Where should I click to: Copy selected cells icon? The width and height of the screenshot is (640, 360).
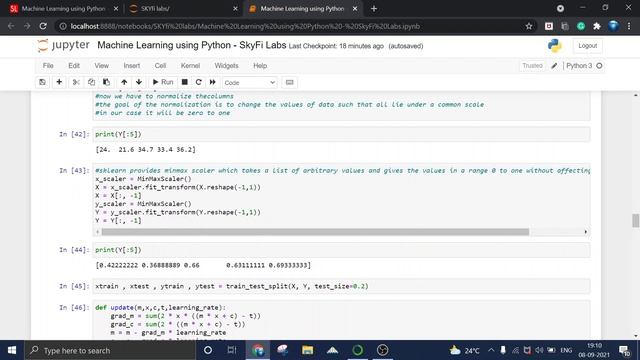pos(91,82)
